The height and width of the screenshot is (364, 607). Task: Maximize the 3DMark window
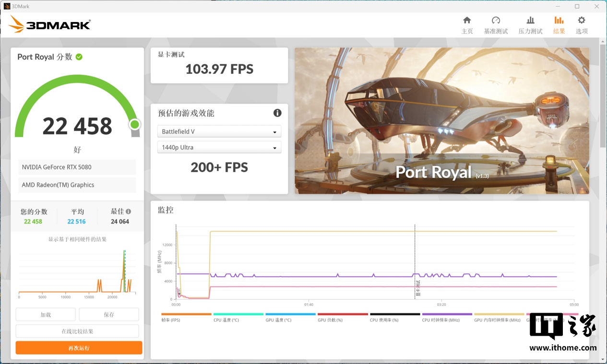577,6
